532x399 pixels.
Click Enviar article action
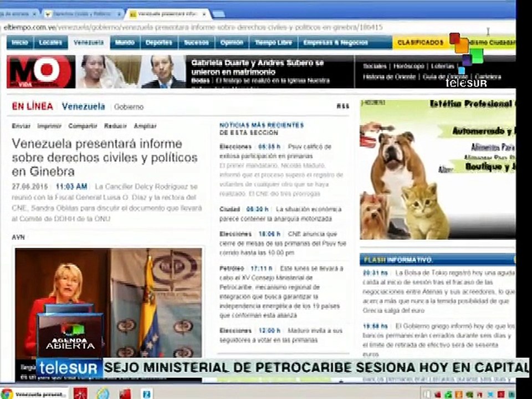click(21, 126)
